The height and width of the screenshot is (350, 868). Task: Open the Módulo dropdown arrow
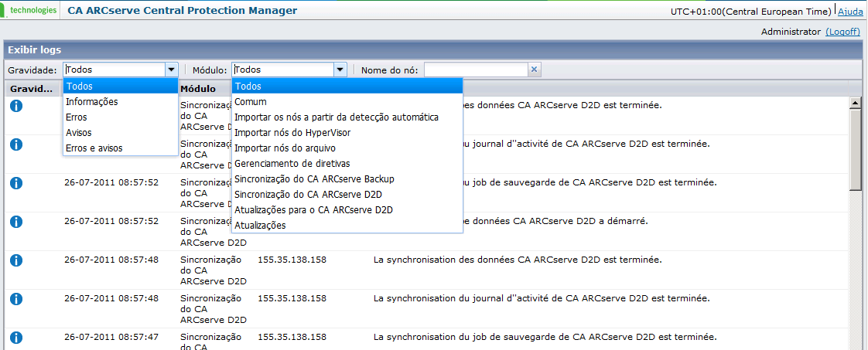(340, 70)
